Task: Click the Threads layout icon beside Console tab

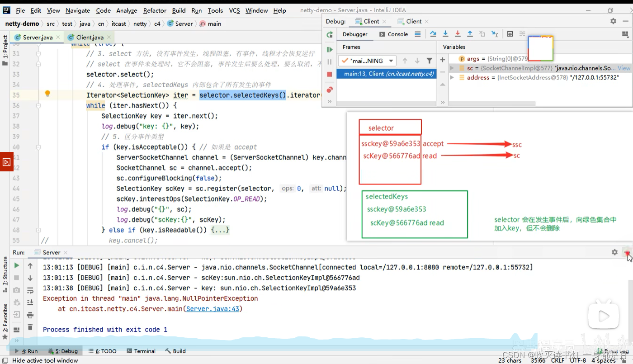Action: pos(417,34)
